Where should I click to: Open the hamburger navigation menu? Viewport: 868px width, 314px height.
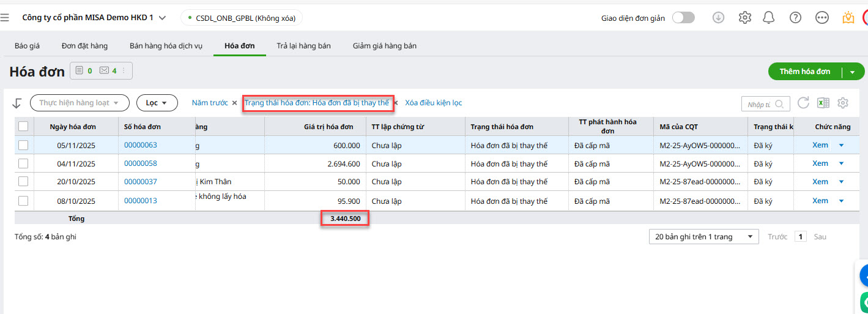(5, 18)
